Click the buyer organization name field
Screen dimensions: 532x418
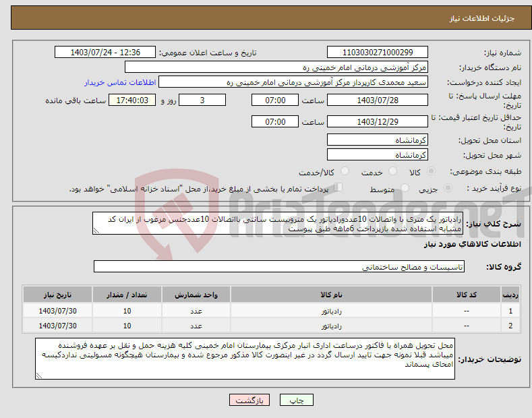click(x=276, y=67)
